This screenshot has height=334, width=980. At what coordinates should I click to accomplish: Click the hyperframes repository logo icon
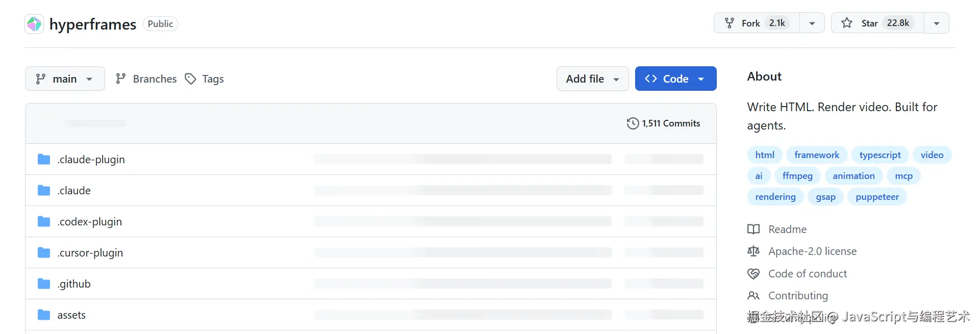pyautogui.click(x=34, y=24)
